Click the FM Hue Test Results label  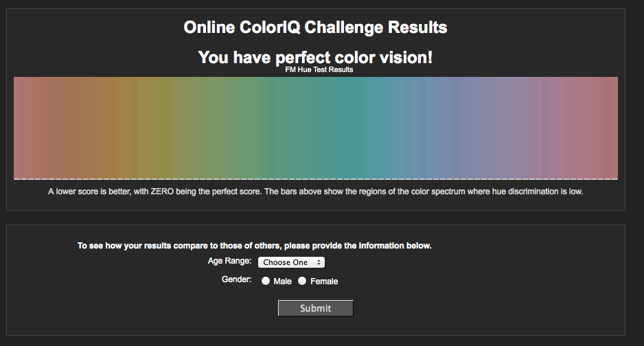tap(319, 70)
